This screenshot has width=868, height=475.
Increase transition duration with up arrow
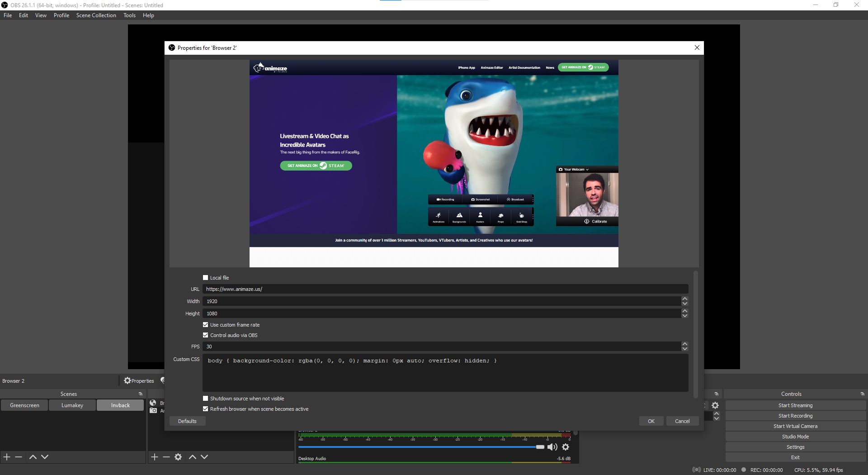[x=717, y=413]
